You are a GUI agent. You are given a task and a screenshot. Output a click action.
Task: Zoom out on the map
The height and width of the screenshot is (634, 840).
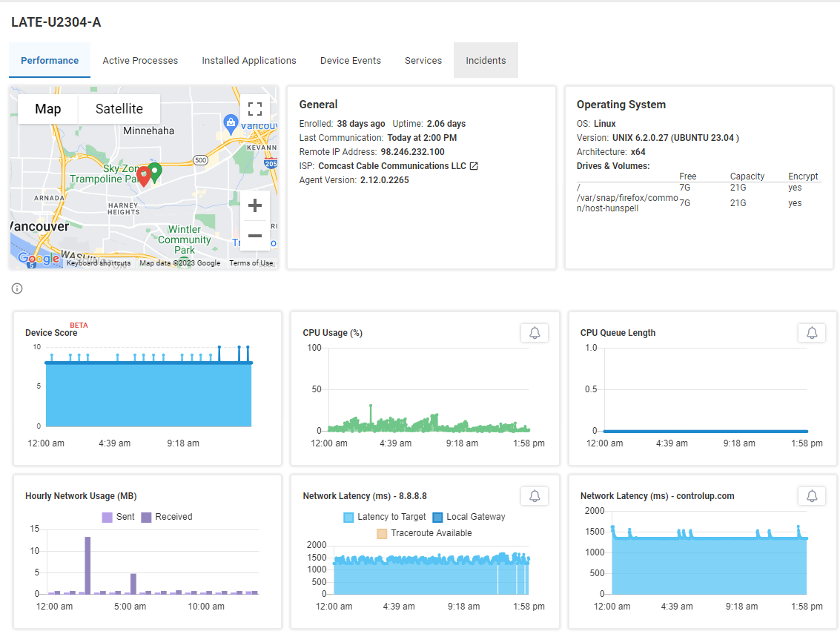[255, 236]
